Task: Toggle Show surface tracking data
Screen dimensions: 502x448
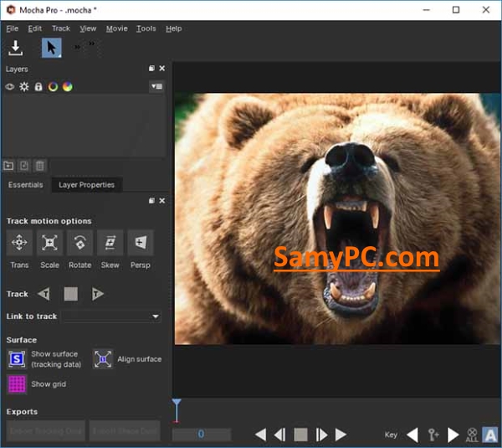Action: [x=17, y=359]
